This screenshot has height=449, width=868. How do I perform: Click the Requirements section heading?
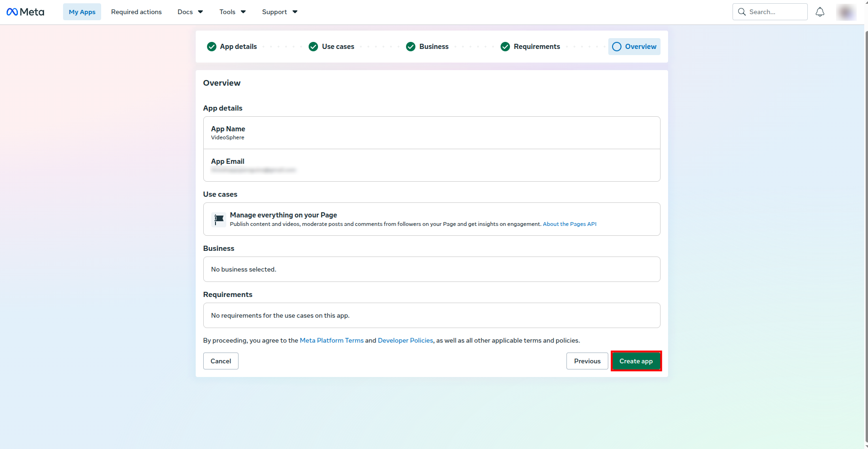click(228, 295)
